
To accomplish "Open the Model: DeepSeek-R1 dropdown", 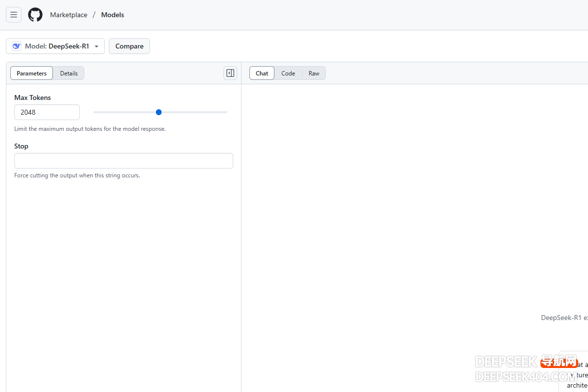I will point(55,46).
